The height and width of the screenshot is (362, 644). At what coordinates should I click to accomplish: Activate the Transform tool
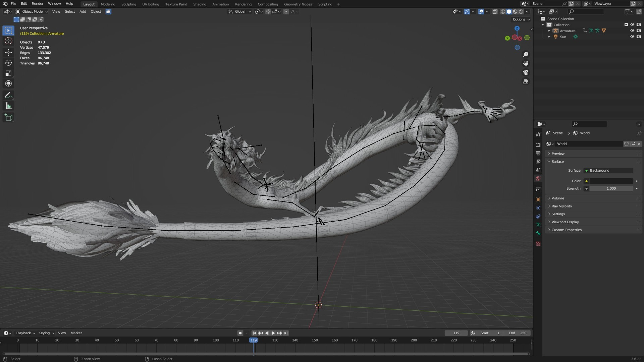pyautogui.click(x=9, y=83)
